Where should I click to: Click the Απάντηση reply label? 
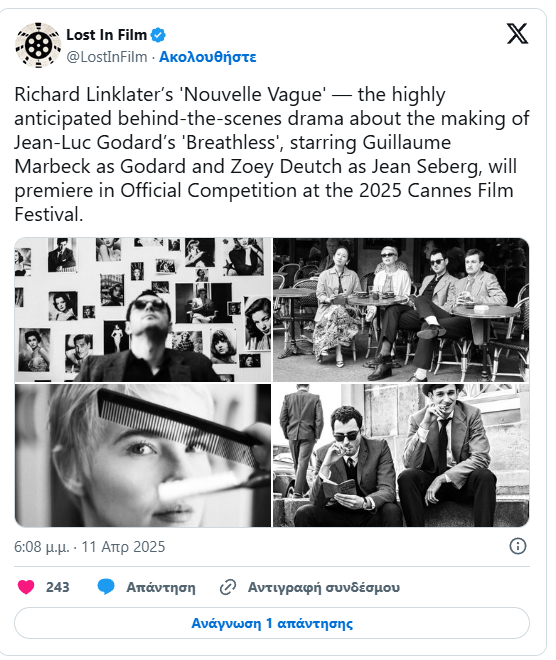coord(161,587)
